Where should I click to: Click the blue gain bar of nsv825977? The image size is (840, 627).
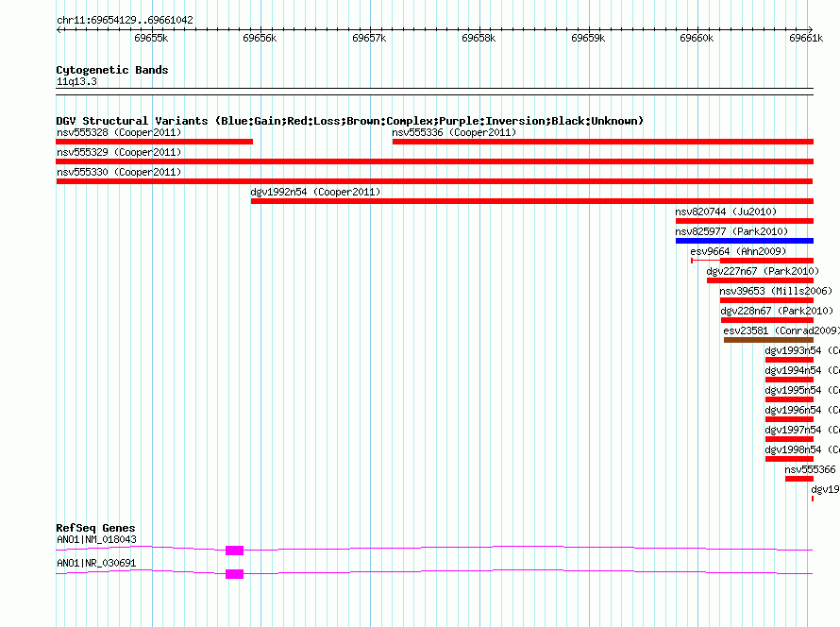click(x=745, y=241)
